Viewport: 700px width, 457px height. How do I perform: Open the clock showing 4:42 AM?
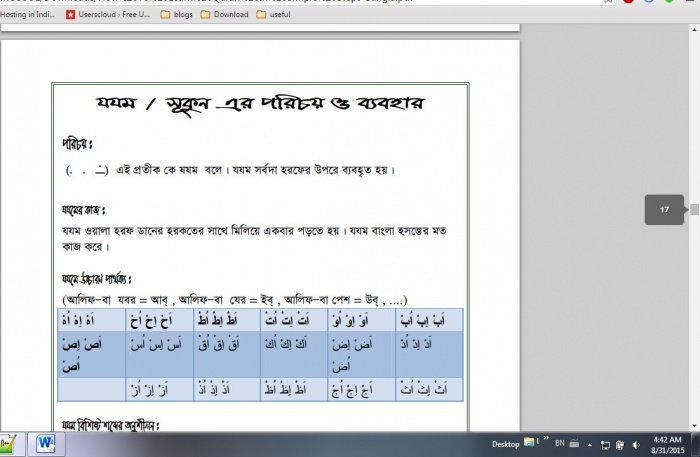point(669,444)
